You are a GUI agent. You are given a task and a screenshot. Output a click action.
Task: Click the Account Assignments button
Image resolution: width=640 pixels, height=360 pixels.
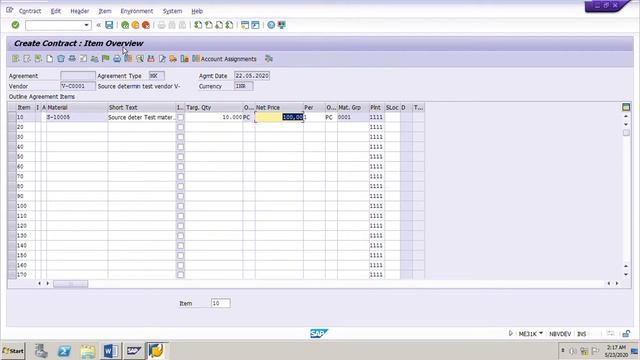point(224,59)
